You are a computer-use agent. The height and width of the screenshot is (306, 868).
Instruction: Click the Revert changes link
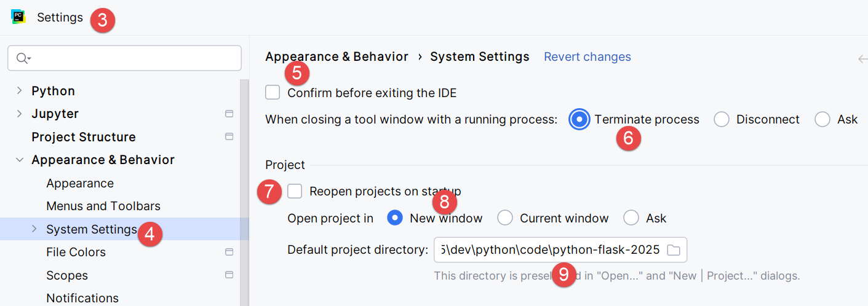(x=587, y=57)
